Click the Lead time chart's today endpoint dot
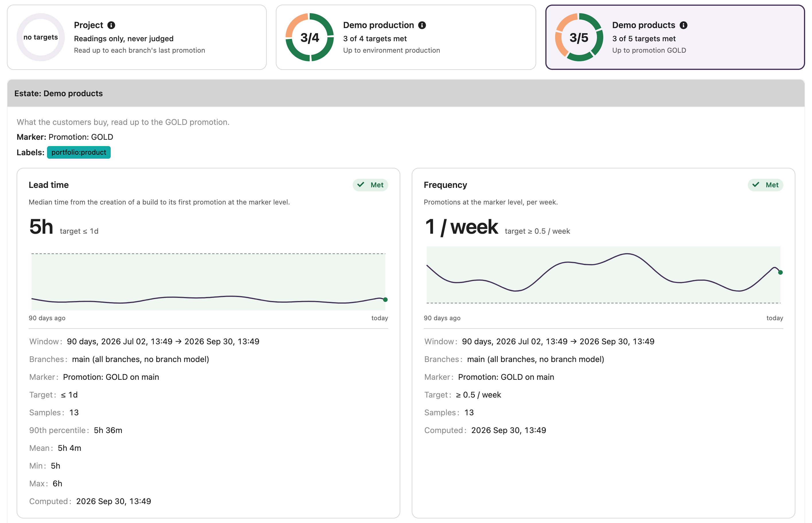The image size is (812, 523). tap(385, 300)
